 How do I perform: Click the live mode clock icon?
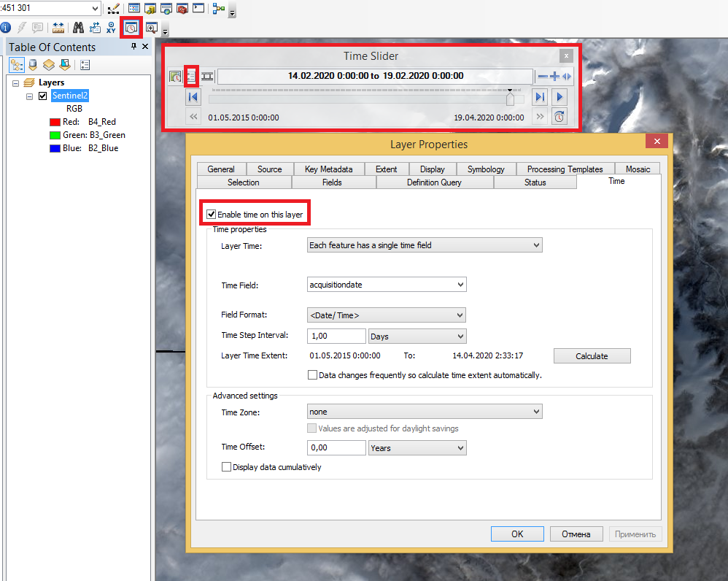pyautogui.click(x=559, y=117)
